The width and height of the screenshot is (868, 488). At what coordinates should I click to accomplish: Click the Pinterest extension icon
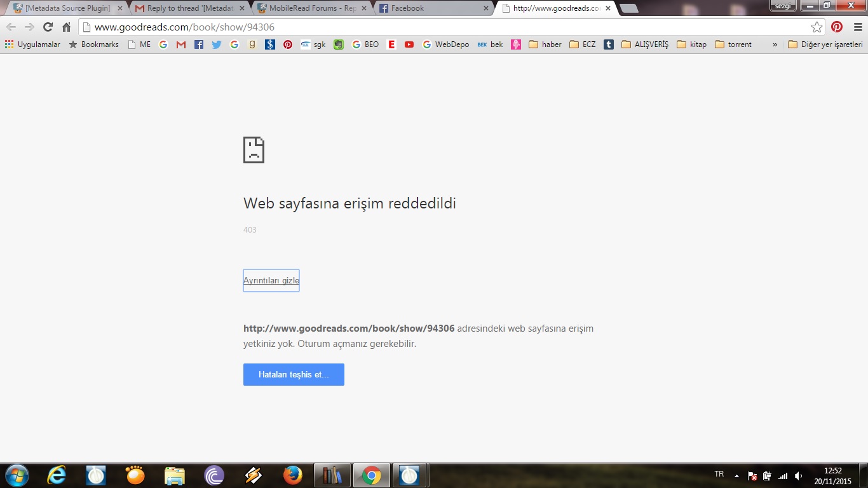coord(837,27)
